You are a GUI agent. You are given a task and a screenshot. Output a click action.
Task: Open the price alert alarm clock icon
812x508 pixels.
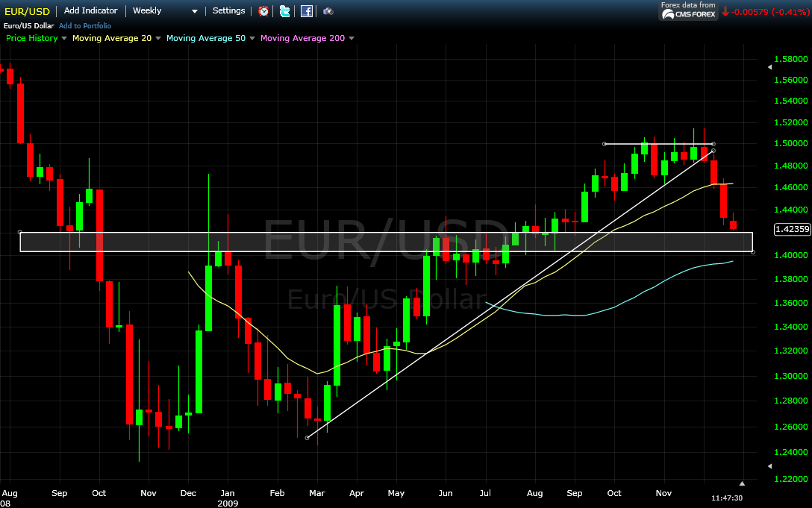coord(263,11)
